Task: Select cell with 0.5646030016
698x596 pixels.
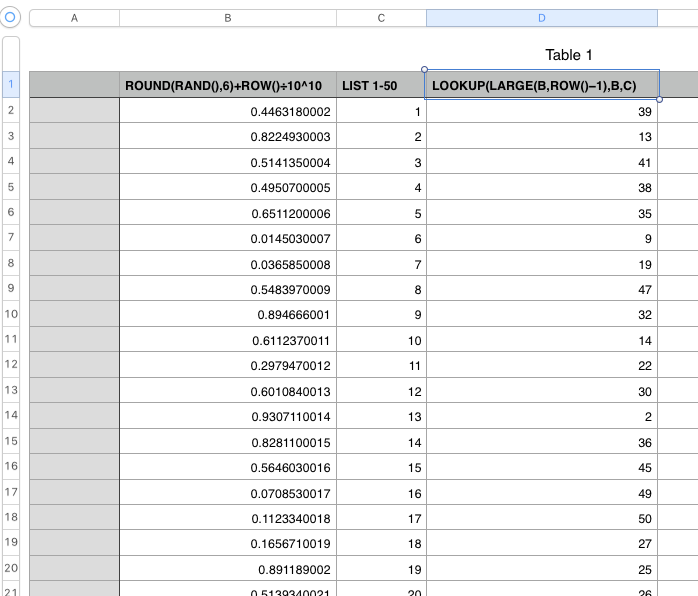Action: [x=228, y=466]
